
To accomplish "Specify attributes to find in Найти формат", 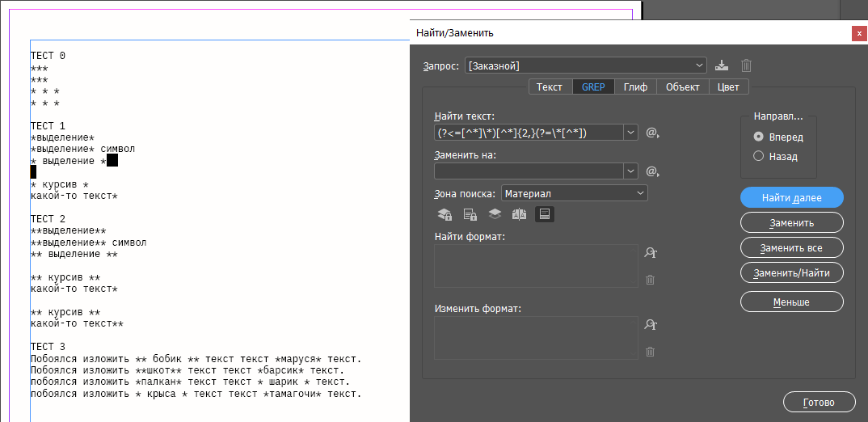I will tap(650, 253).
